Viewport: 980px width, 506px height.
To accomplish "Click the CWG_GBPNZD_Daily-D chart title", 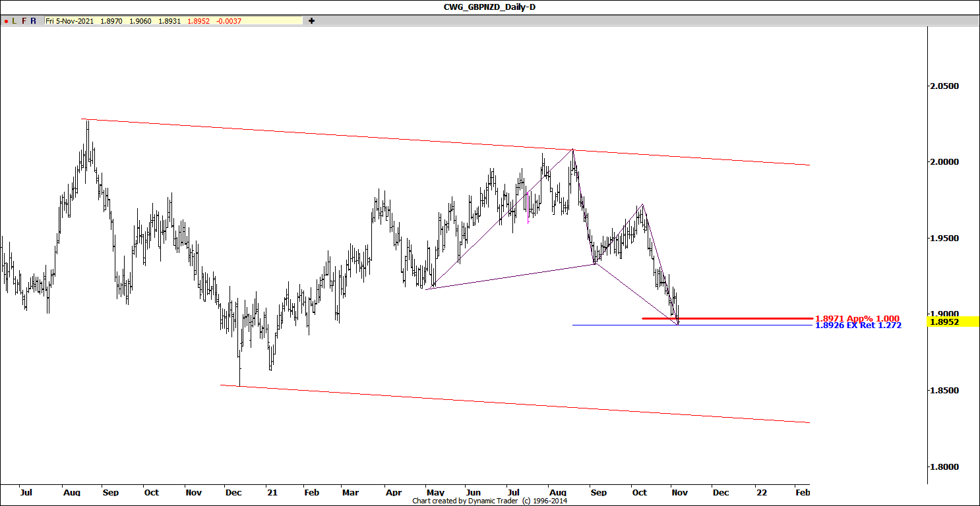I will (490, 7).
